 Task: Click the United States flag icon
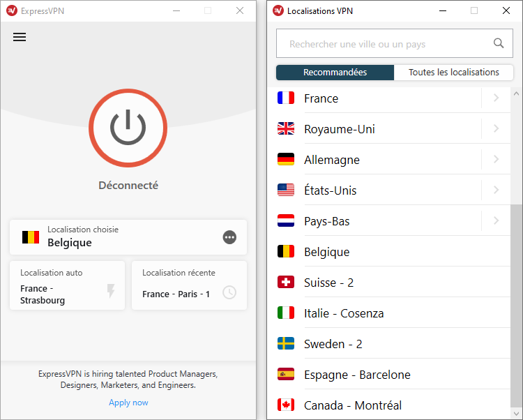click(x=286, y=190)
